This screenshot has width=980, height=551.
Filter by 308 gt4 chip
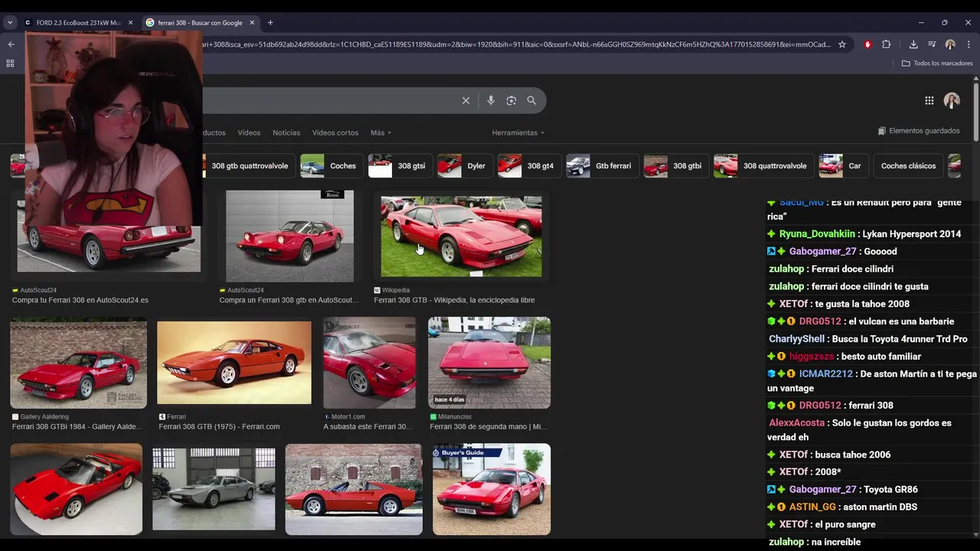(528, 165)
